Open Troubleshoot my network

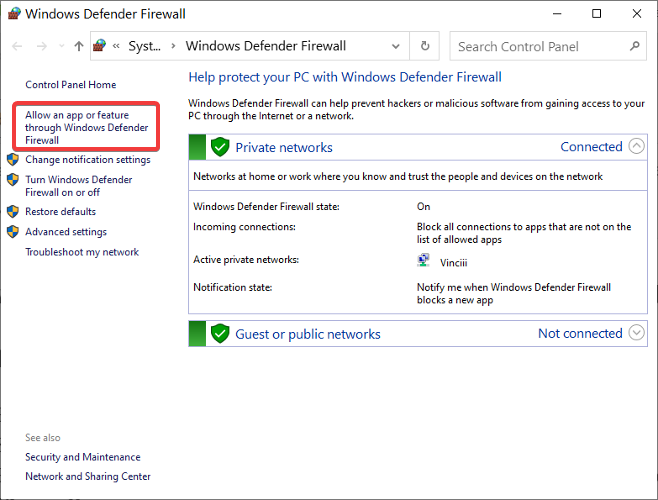[82, 252]
